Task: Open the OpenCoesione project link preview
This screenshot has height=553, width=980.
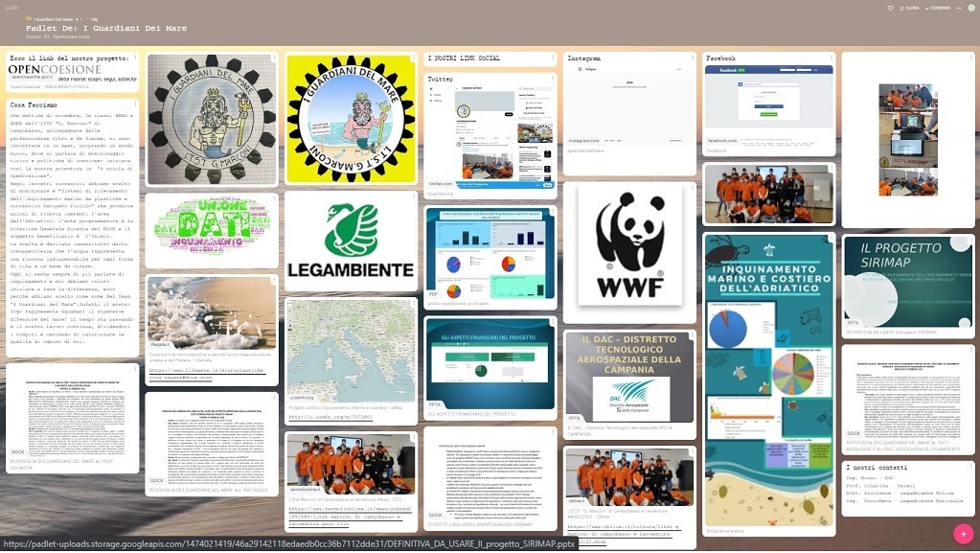Action: coord(73,74)
